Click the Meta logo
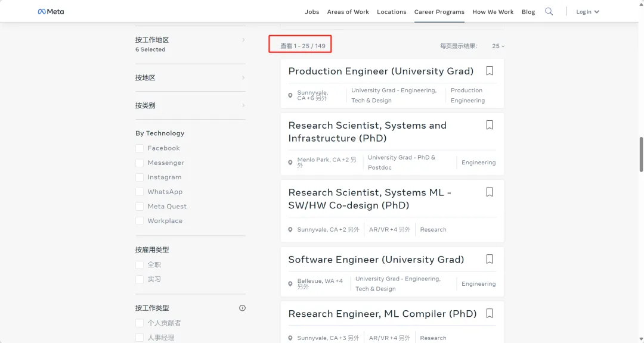The image size is (644, 343). tap(51, 11)
